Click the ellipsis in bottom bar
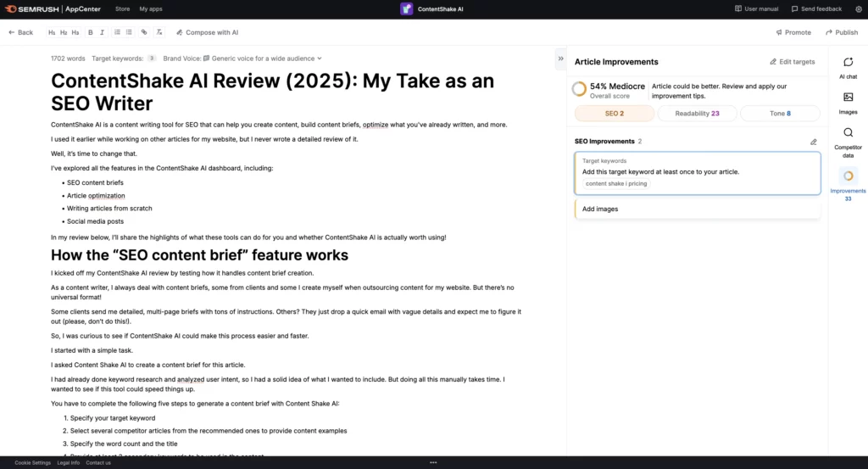The image size is (868, 469). click(433, 462)
